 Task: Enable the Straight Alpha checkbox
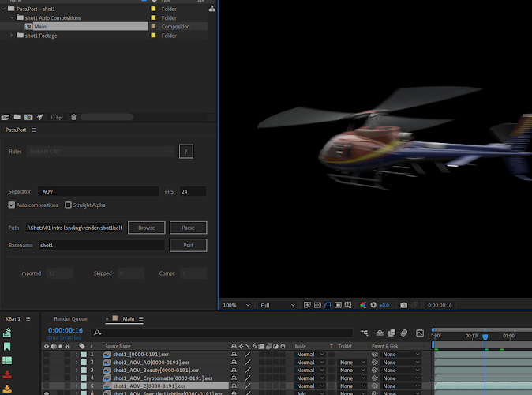(68, 205)
